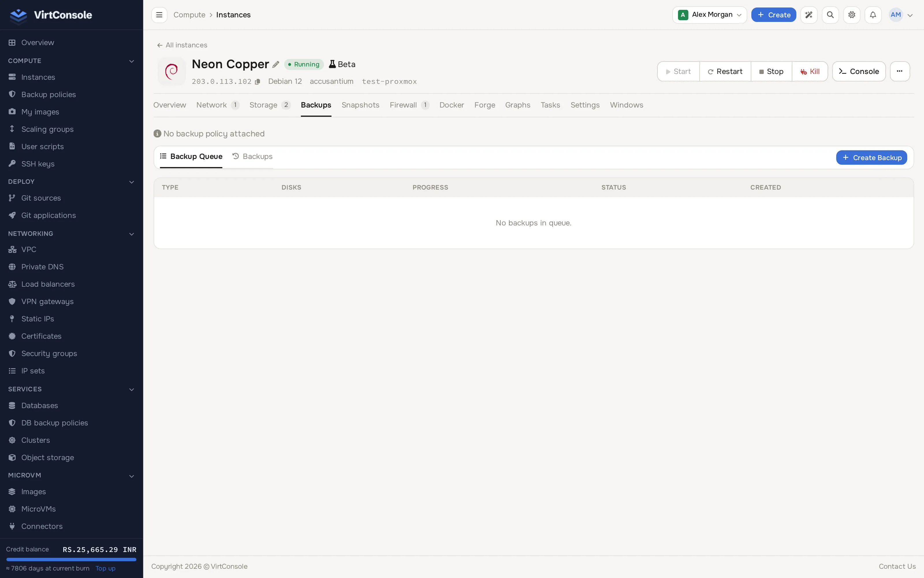Open Load balancers in sidebar

(48, 284)
